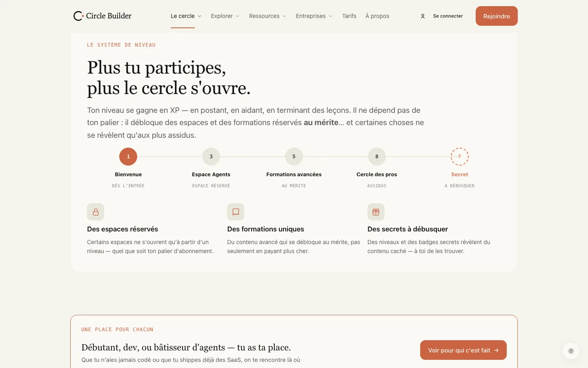Click the Circle Builder logo icon
This screenshot has height=368, width=588.
78,16
